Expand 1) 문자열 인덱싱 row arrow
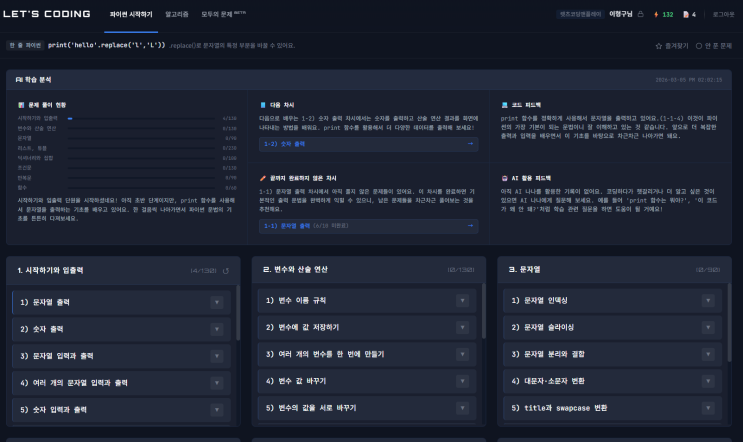 click(x=708, y=300)
